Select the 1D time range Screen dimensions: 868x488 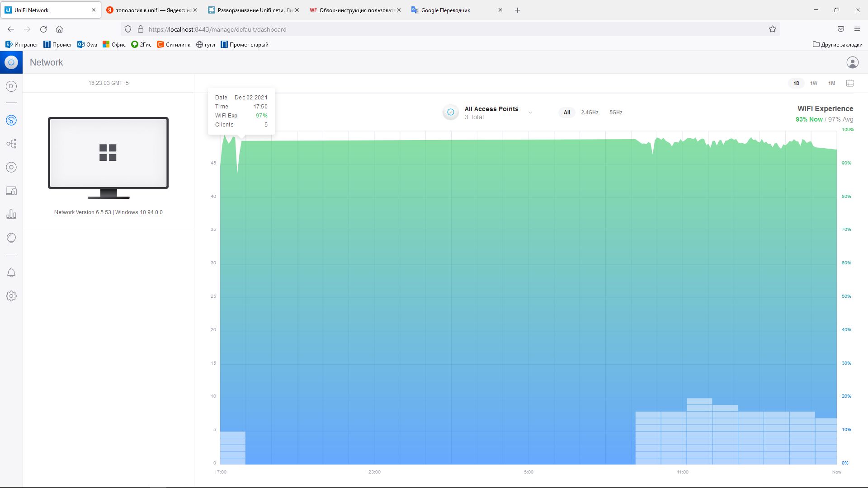click(796, 83)
